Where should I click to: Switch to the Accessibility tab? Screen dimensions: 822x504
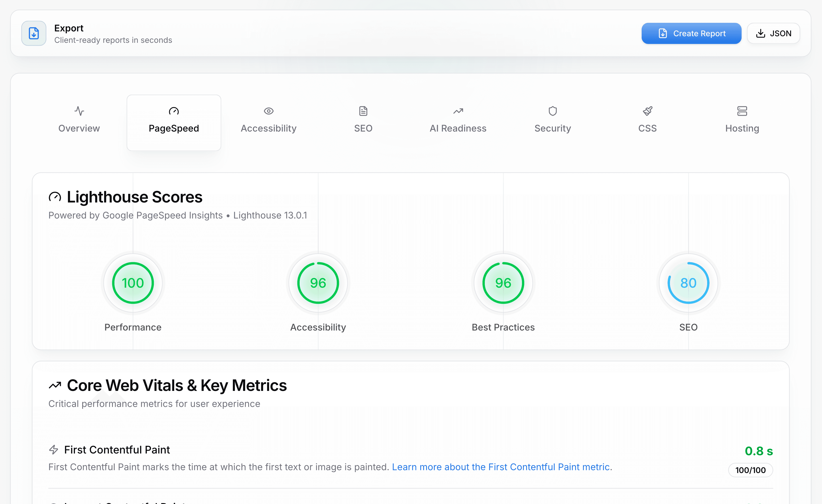269,122
